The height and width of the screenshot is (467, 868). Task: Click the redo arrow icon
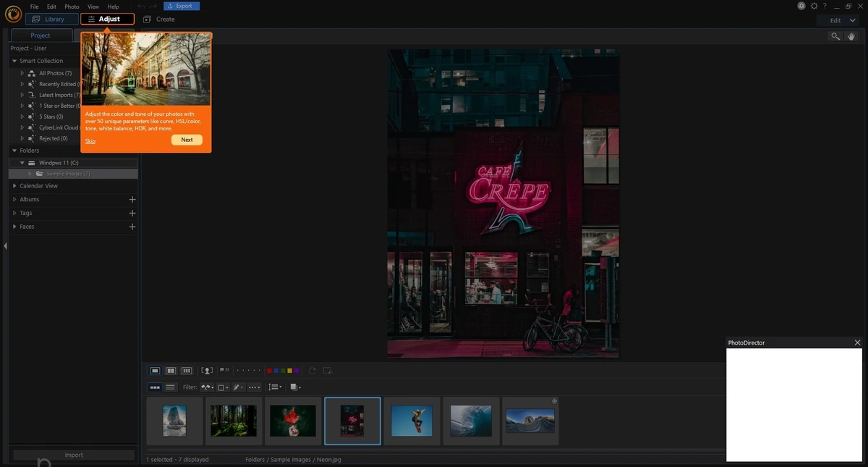tap(153, 6)
